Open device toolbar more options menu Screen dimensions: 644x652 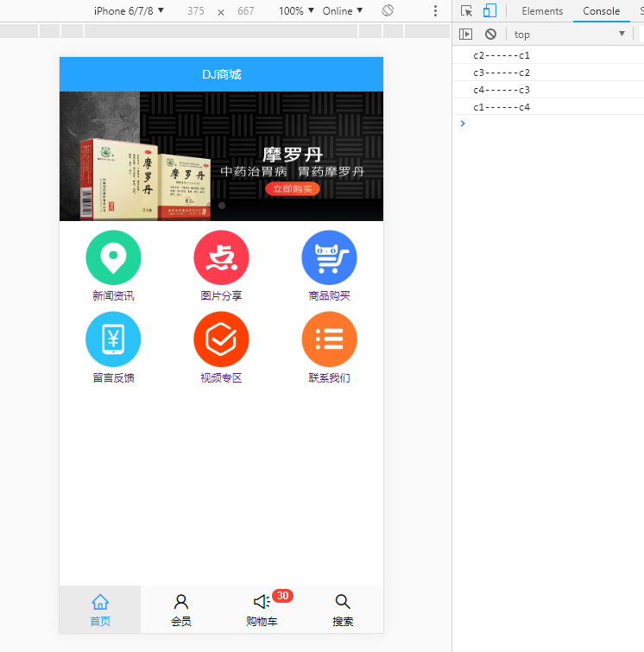tap(435, 11)
